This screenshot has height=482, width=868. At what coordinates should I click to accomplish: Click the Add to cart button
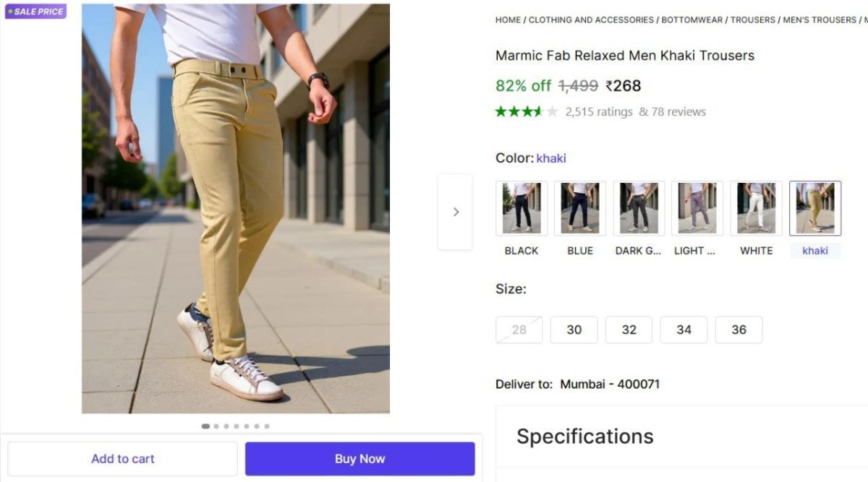click(x=122, y=458)
